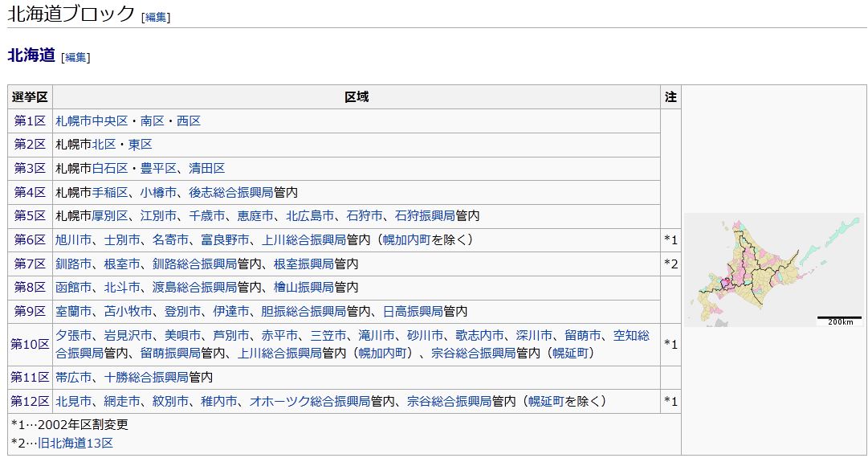
Task: Follow 旭川市 link in row 第6区
Action: [74, 239]
